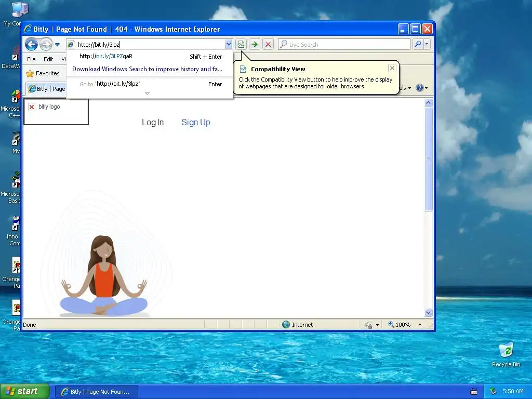Click Download Windows Search suggestion link
The image size is (532, 399).
[x=147, y=69]
